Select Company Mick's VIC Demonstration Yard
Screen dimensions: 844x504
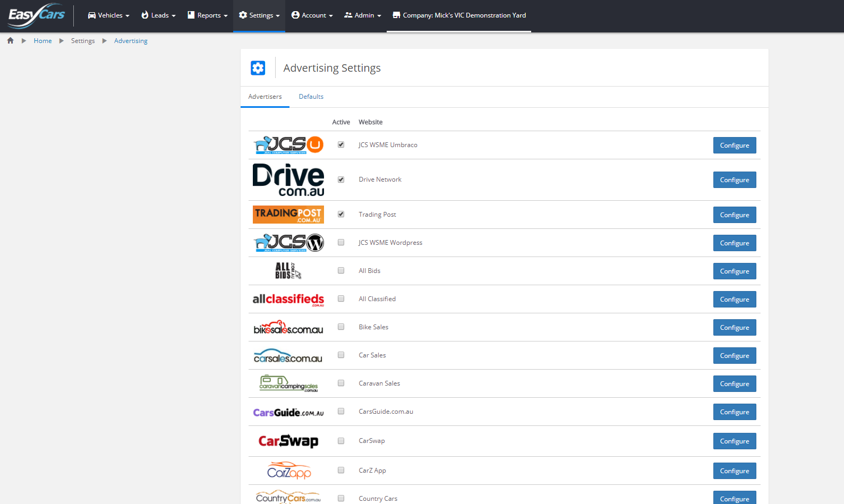[459, 15]
